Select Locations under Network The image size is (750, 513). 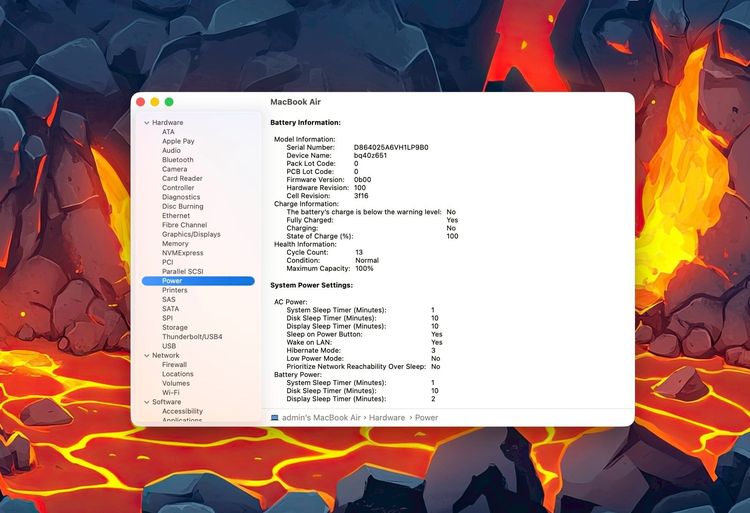pyautogui.click(x=177, y=374)
